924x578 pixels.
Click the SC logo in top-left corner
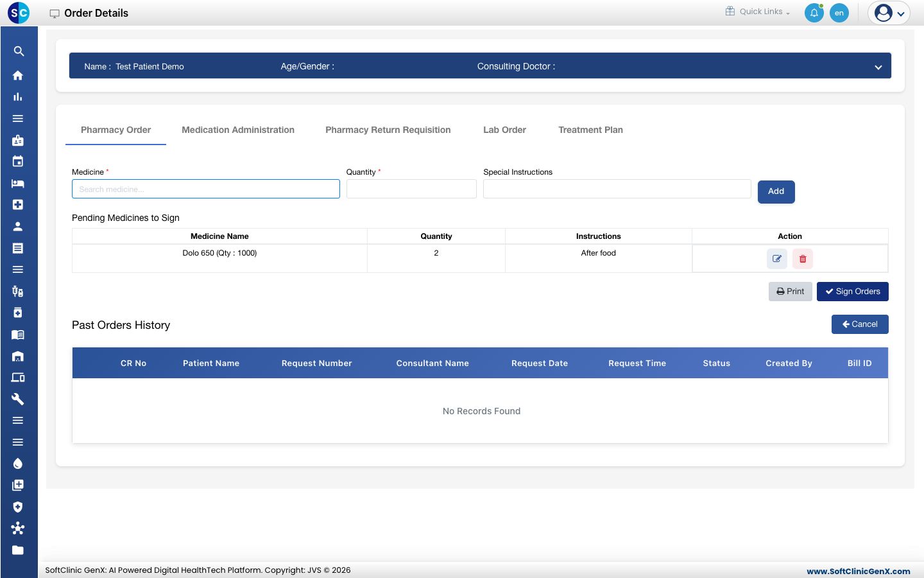(x=19, y=12)
